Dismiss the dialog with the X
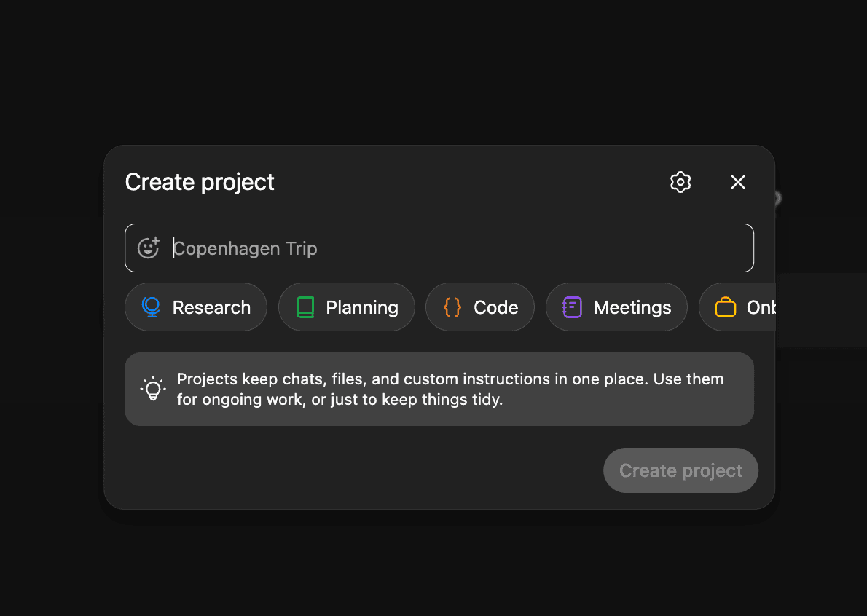The width and height of the screenshot is (867, 616). [737, 182]
